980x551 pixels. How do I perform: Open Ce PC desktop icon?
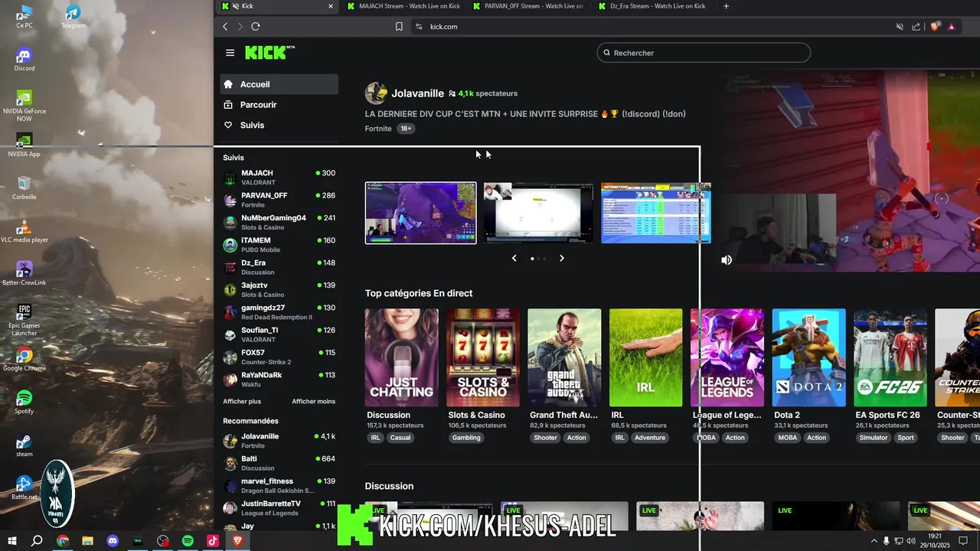coord(24,16)
